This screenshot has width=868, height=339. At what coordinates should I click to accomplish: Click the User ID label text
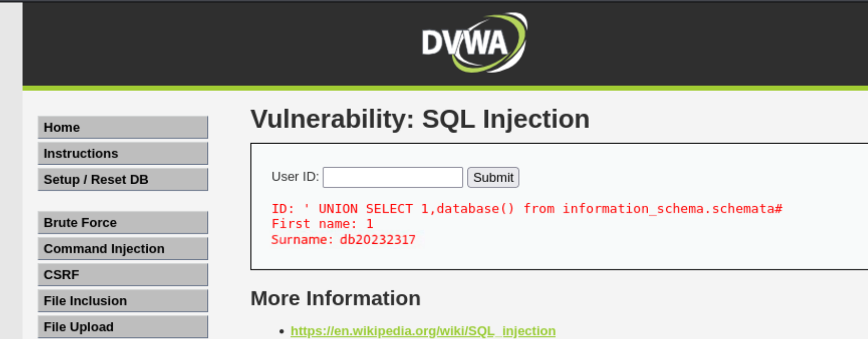pyautogui.click(x=294, y=177)
